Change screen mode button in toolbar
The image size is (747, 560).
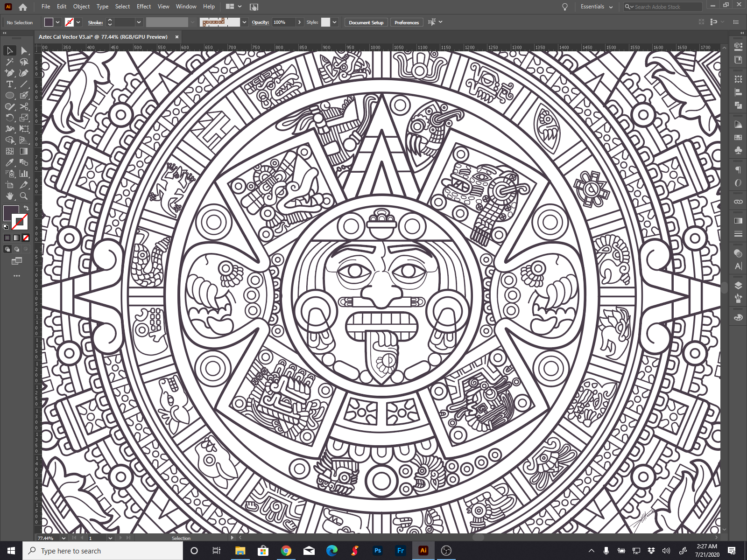pos(17,261)
